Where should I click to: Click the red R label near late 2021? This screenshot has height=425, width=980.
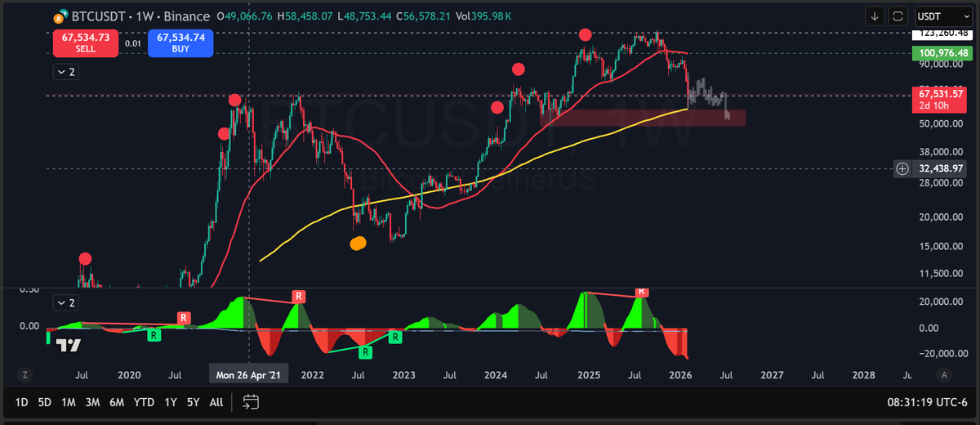[299, 296]
